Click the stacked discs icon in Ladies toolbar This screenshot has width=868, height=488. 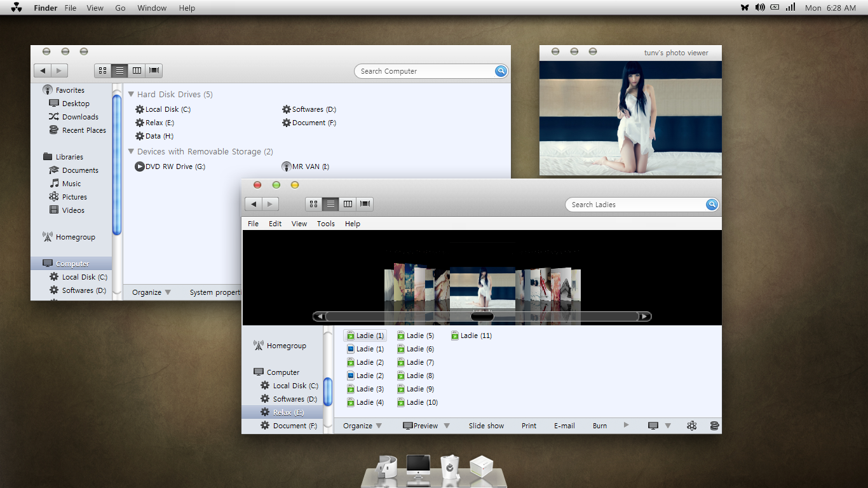(714, 426)
